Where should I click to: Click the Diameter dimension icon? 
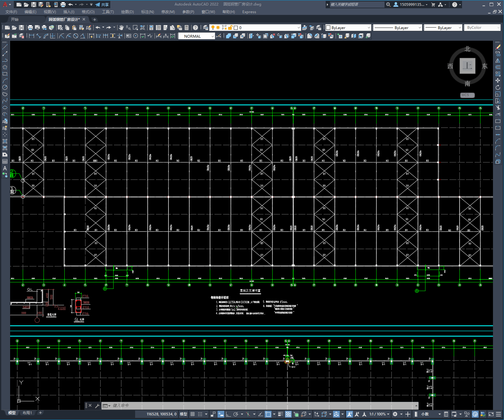(x=76, y=36)
